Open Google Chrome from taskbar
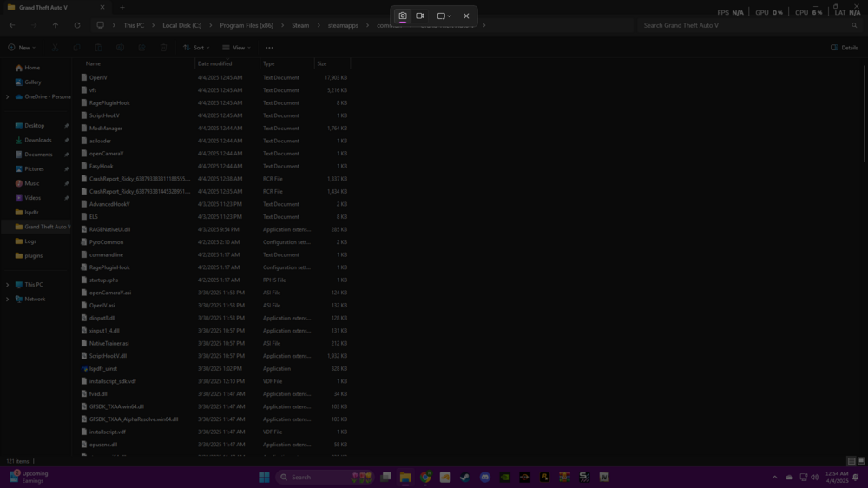Screen dimensions: 868x488 (x=425, y=477)
